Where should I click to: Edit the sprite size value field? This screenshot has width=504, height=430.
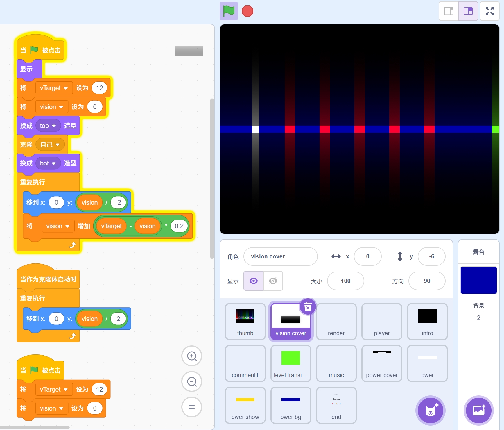[x=345, y=281]
